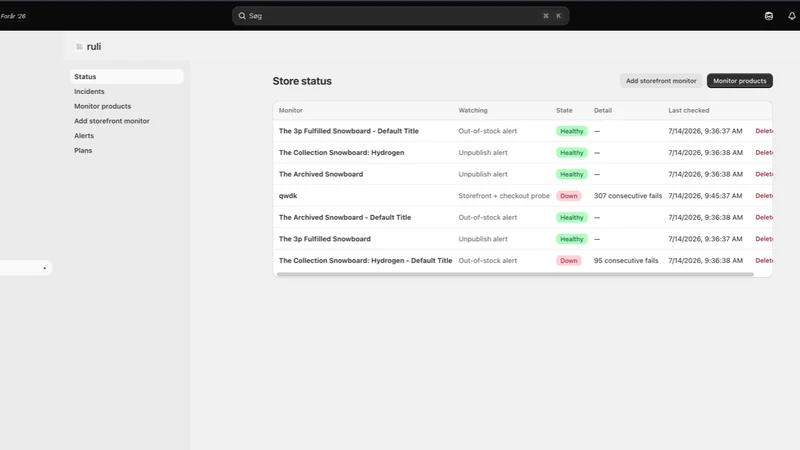Click the dark Monitor products button

[739, 81]
